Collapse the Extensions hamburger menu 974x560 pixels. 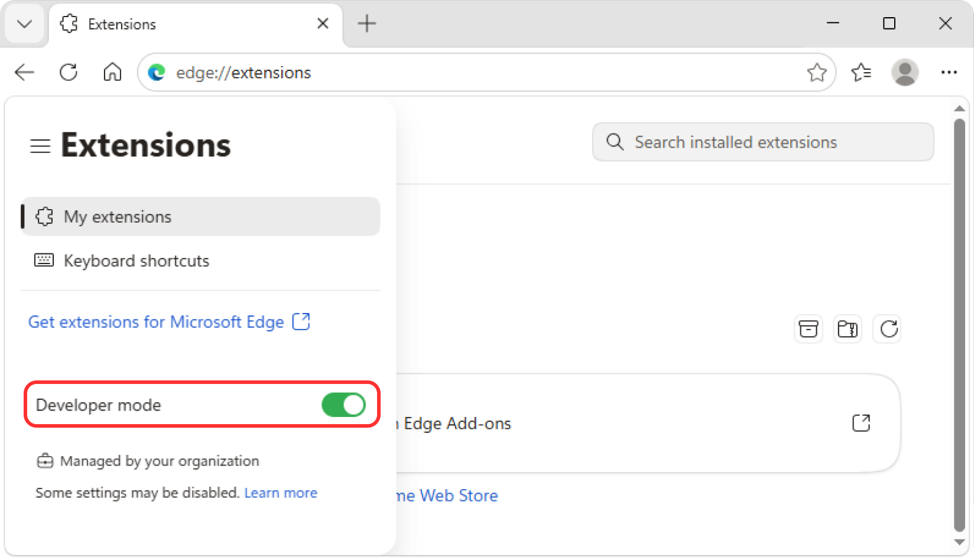pyautogui.click(x=40, y=146)
